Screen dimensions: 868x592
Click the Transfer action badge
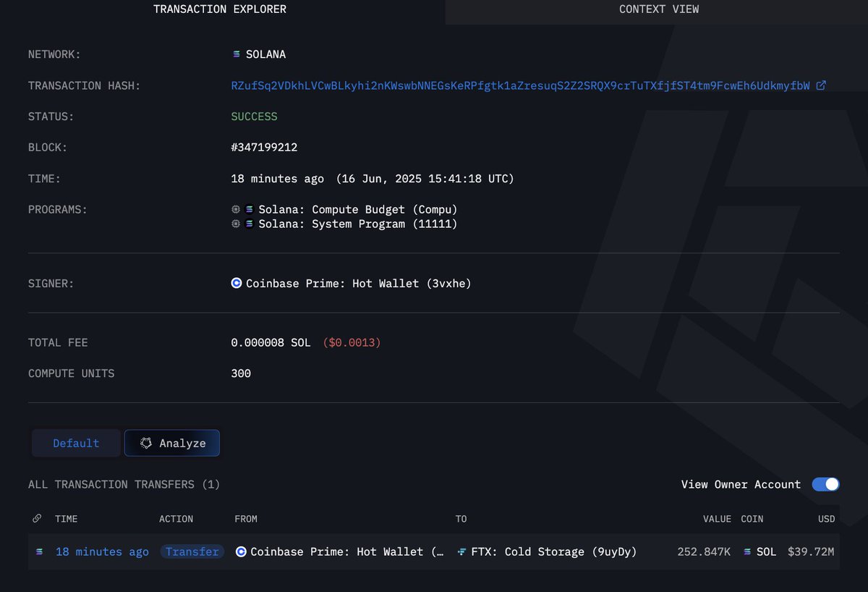point(192,551)
